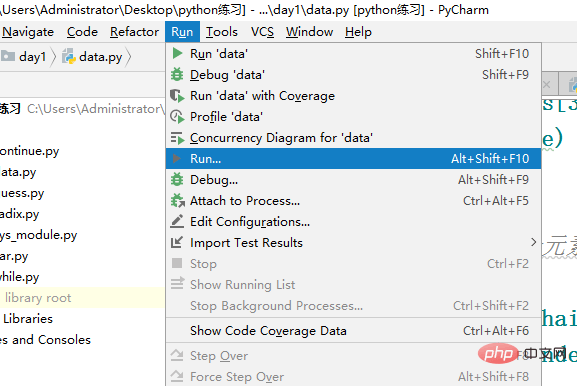Screen dimensions: 577x386
Task: Open the Refactor menu
Action: coord(134,32)
